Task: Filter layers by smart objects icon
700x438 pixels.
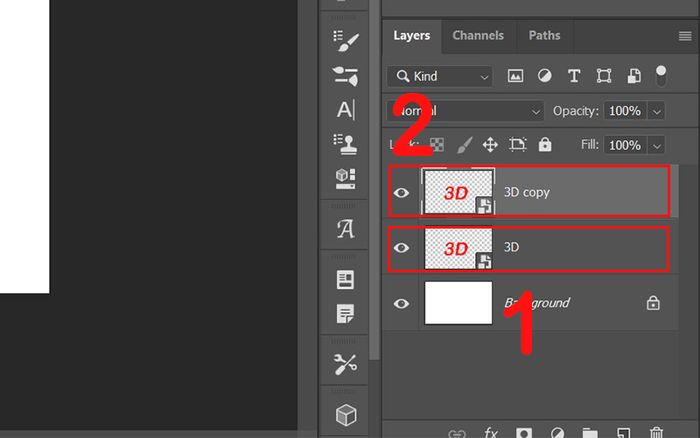Action: pyautogui.click(x=633, y=76)
